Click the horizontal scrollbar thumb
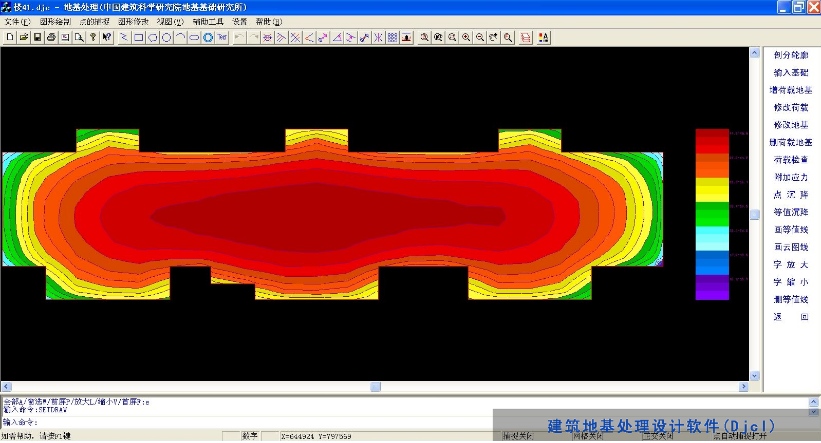The width and height of the screenshot is (821, 443). pos(375,386)
